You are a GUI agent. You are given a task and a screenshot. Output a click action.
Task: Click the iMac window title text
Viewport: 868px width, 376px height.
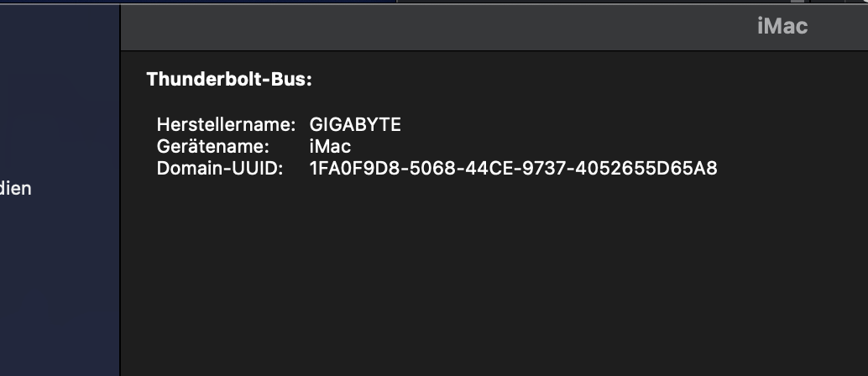click(782, 26)
